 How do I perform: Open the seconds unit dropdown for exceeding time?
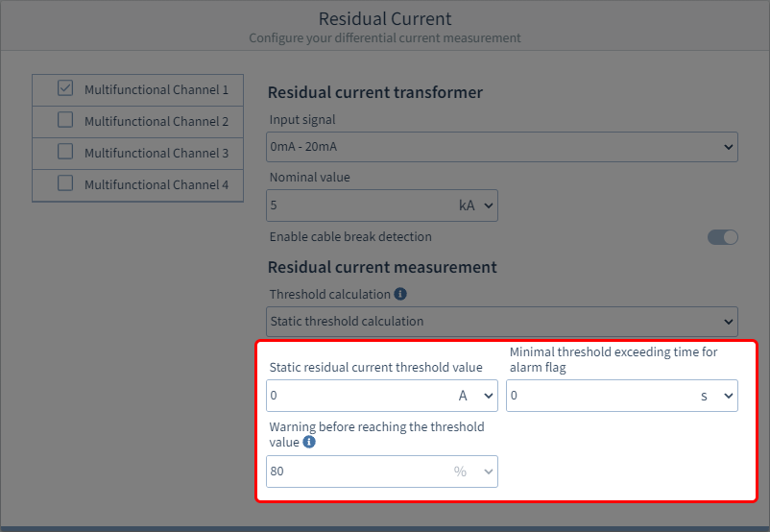click(x=716, y=396)
